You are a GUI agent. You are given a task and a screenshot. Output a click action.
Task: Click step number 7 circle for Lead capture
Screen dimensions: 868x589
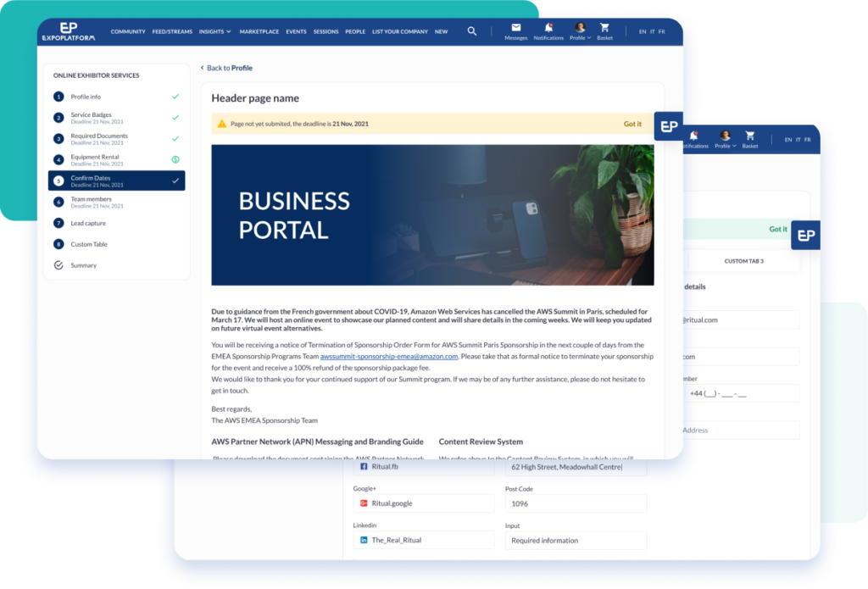pyautogui.click(x=58, y=223)
